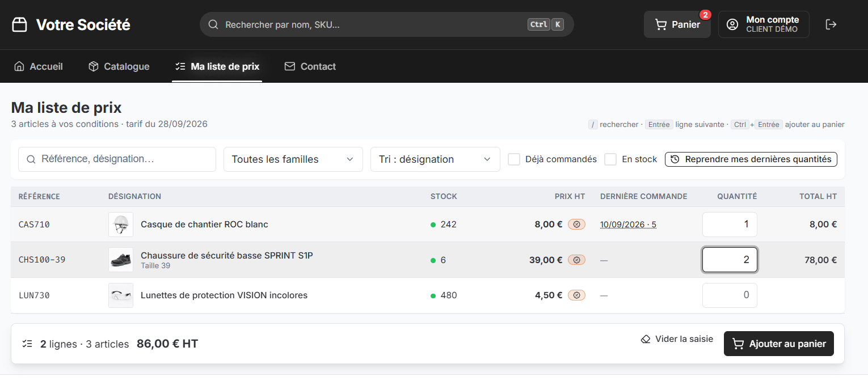Viewport: 868px width, 385px height.
Task: Click the reference CAS710
Action: click(34, 225)
